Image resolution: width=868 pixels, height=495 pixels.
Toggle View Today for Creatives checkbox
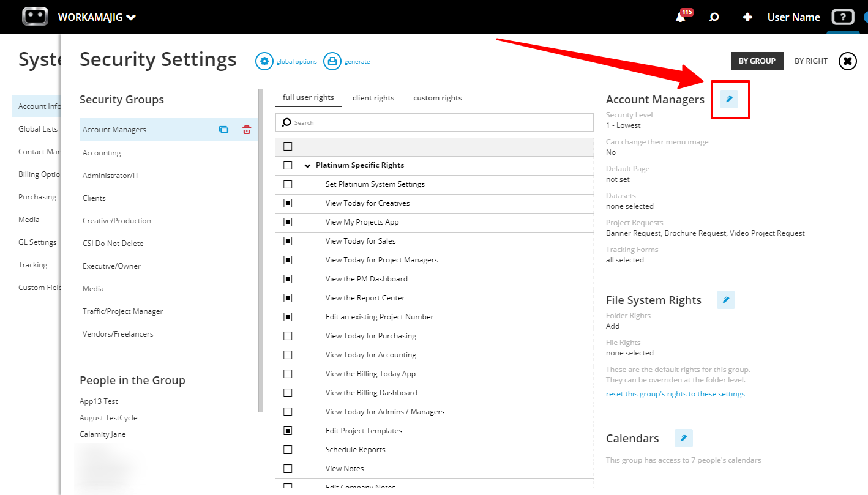(x=288, y=203)
